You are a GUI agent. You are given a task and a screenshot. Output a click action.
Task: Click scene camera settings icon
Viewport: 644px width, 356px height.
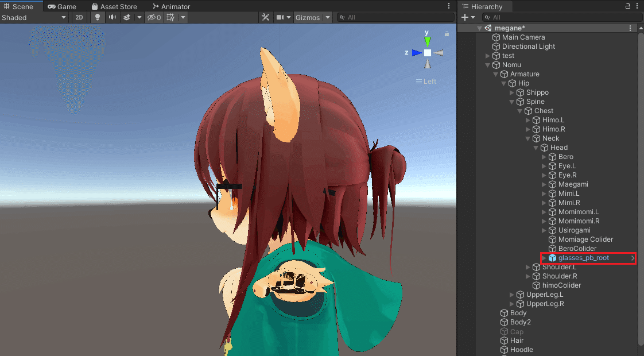click(x=280, y=17)
